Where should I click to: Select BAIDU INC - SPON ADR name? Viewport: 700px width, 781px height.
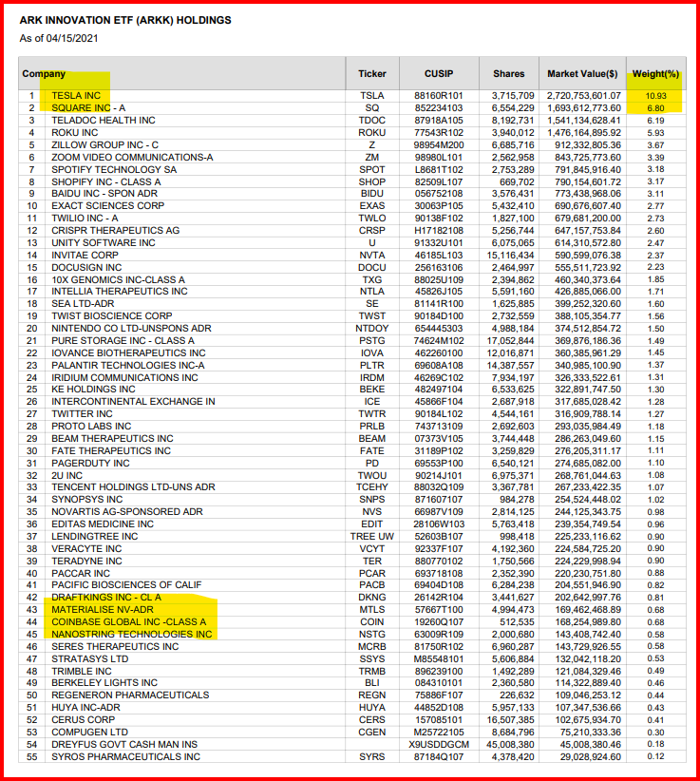pos(104,193)
